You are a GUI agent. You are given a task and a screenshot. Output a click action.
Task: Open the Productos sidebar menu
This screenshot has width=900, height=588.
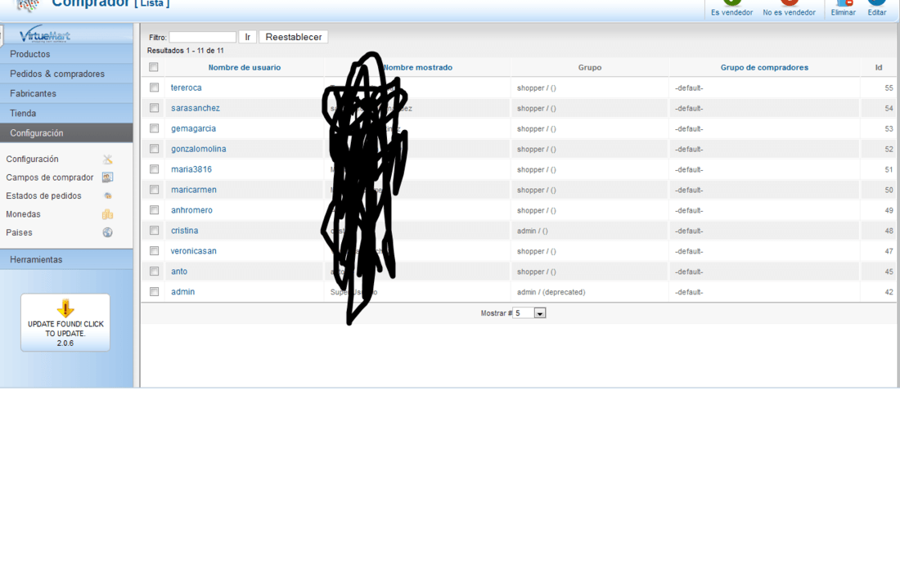[x=66, y=54]
